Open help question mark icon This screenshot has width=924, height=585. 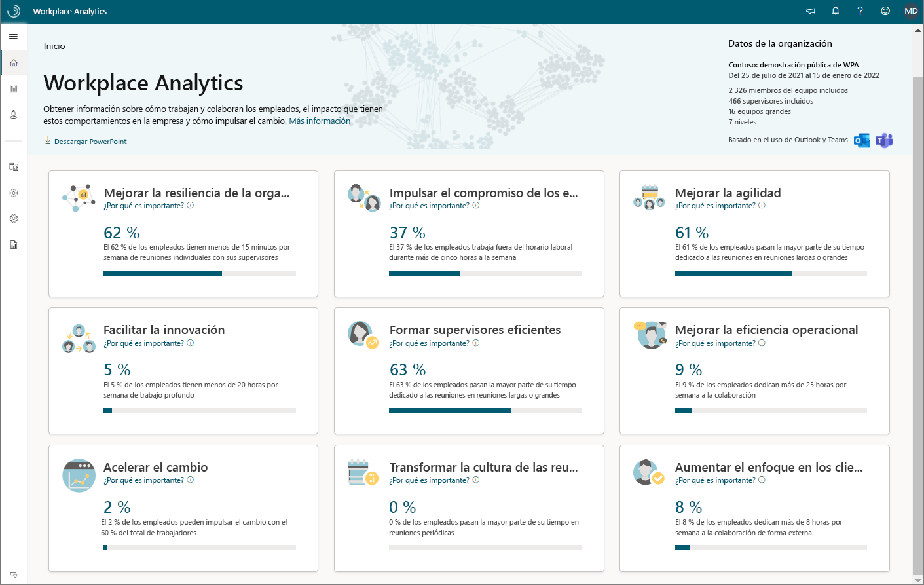tap(860, 11)
